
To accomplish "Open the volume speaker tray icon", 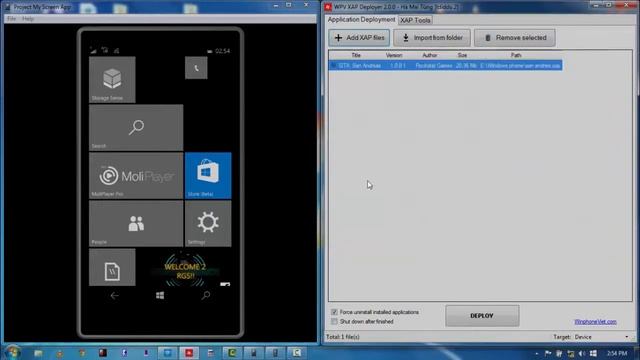I will 582,353.
